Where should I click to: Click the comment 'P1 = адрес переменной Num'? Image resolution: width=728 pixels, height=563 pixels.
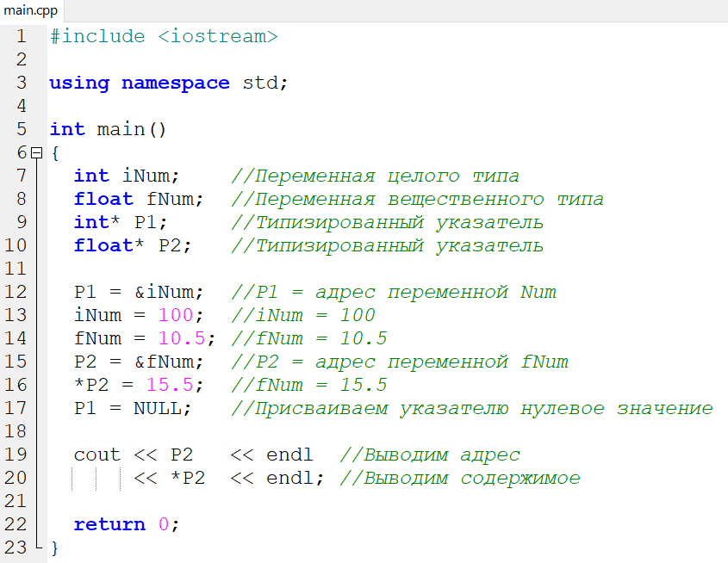(x=394, y=292)
